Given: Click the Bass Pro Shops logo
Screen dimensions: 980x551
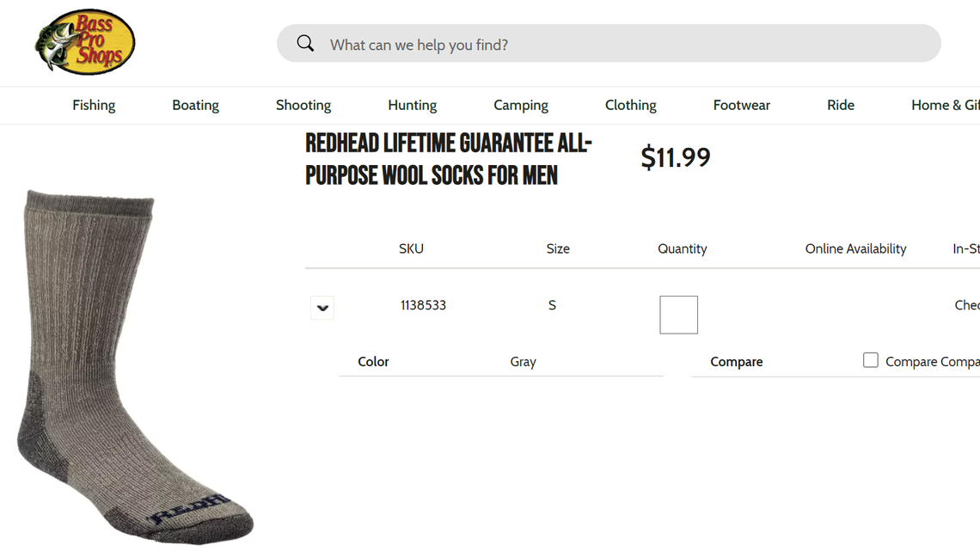Looking at the screenshot, I should [83, 41].
